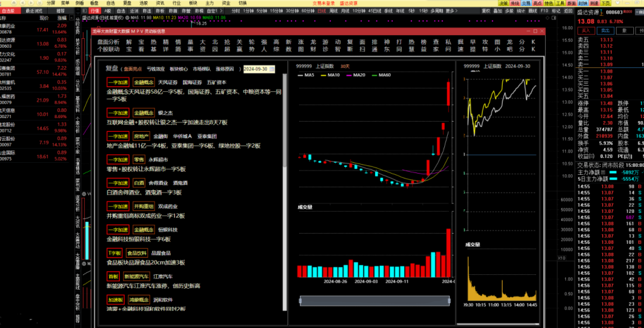Screen dimensions: 644x328
Task: Switch chart to 周线 period
Action: click(x=333, y=11)
